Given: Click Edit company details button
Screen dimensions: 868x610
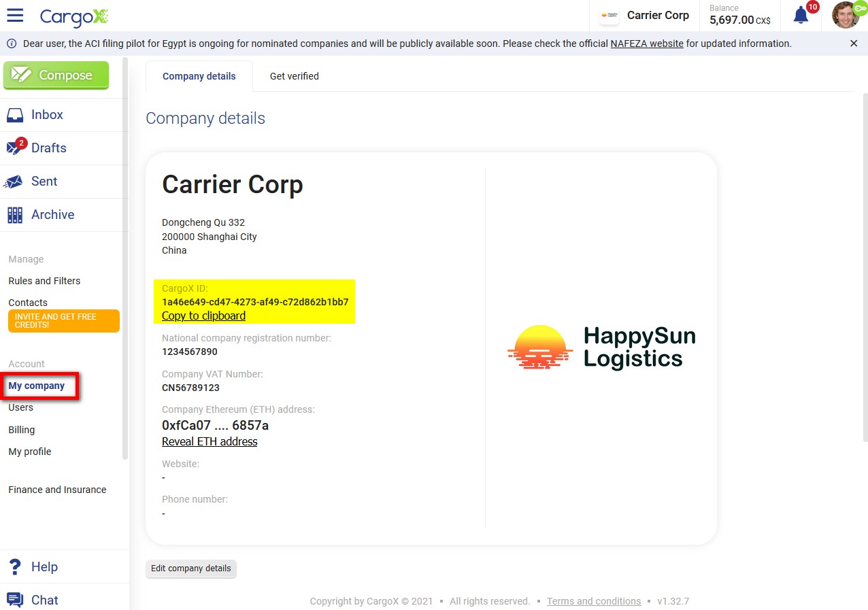Looking at the screenshot, I should pyautogui.click(x=191, y=569).
